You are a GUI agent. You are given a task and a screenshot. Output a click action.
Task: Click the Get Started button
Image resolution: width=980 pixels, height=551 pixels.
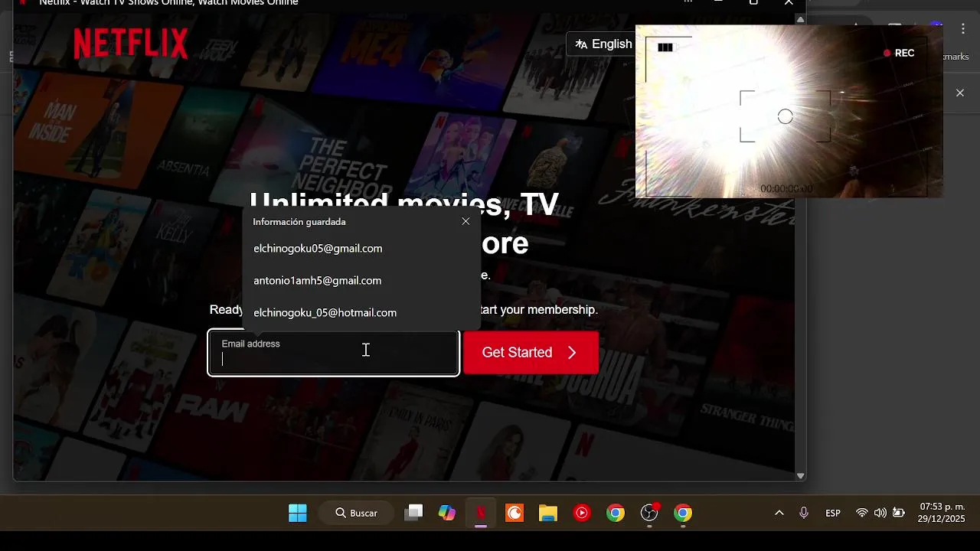point(531,353)
